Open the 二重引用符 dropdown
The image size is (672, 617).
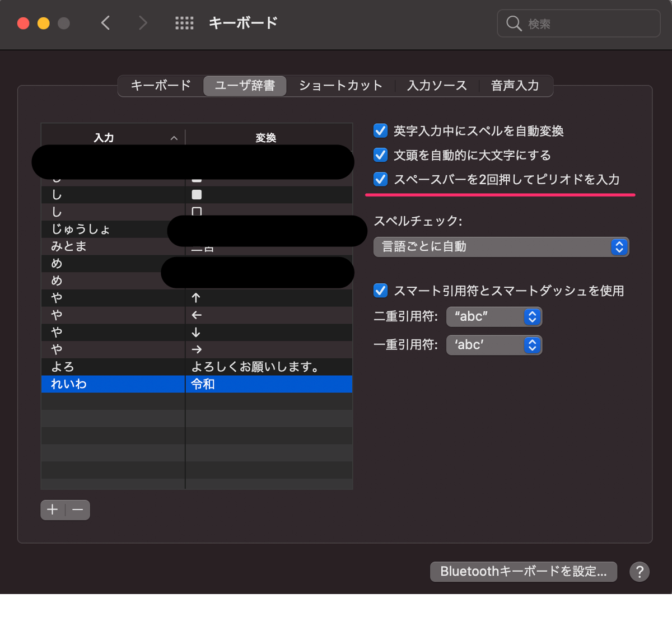494,317
